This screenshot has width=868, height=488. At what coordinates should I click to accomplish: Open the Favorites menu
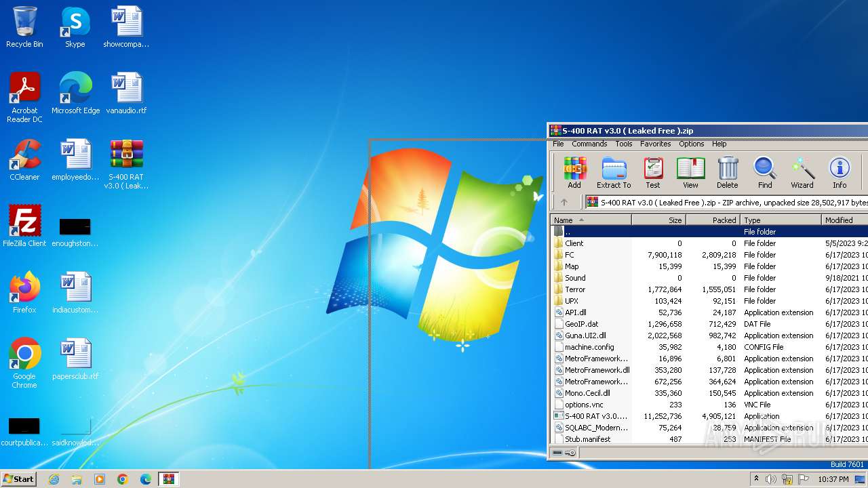[656, 144]
